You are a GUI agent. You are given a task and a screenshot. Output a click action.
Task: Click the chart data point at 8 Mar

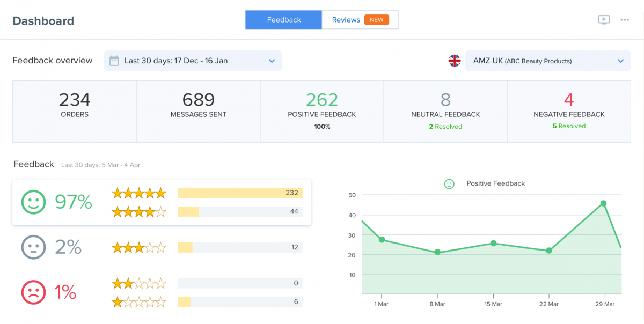(437, 252)
